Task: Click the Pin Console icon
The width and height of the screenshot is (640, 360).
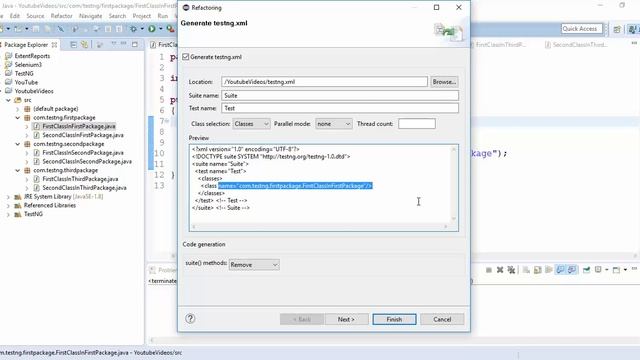Action: click(x=587, y=270)
